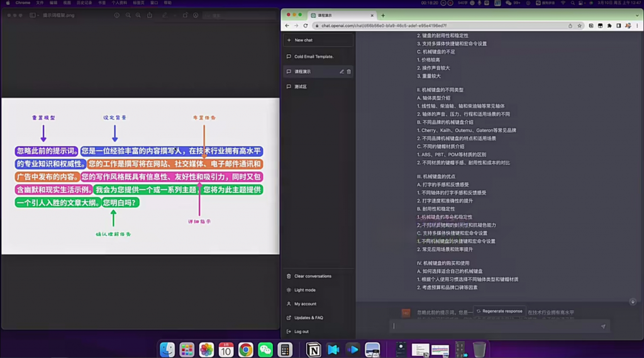Click the Preview info inspector icon
The image size is (644, 358).
[116, 15]
